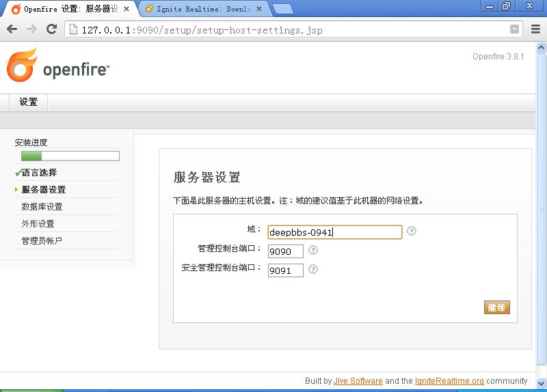The width and height of the screenshot is (547, 392).
Task: Click the 设置 navigation tab
Action: (28, 102)
